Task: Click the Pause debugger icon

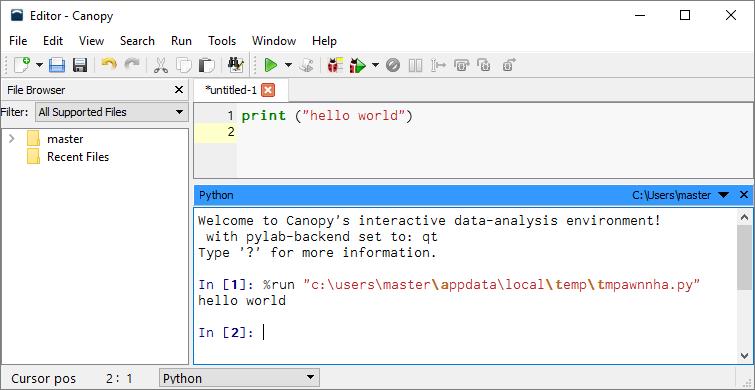Action: pyautogui.click(x=415, y=65)
